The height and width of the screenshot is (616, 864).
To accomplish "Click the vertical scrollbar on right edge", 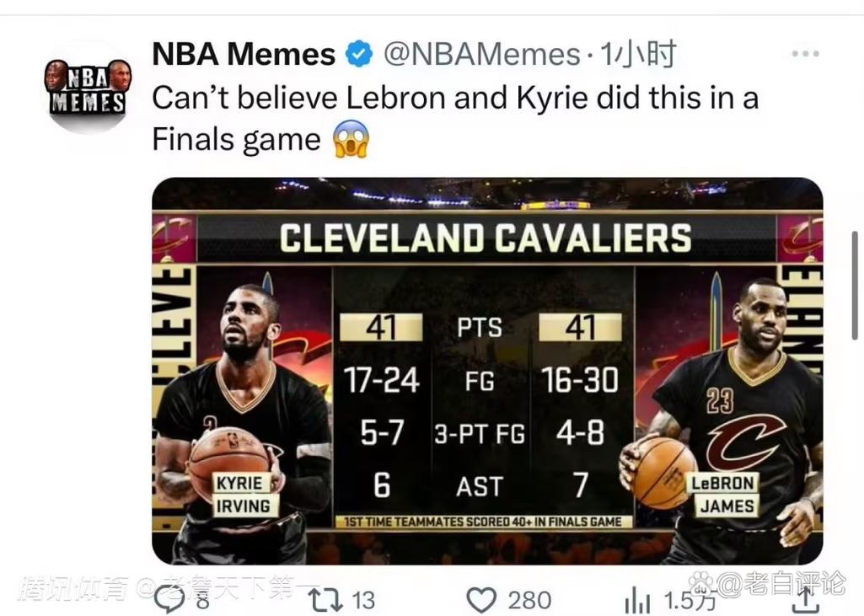I will point(855,286).
